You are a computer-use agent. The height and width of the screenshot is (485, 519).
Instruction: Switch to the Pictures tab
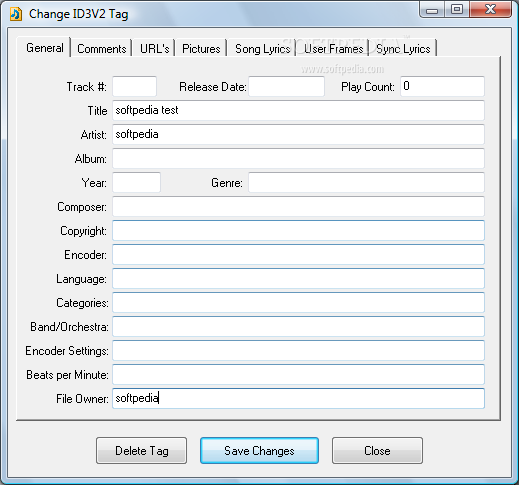[201, 49]
